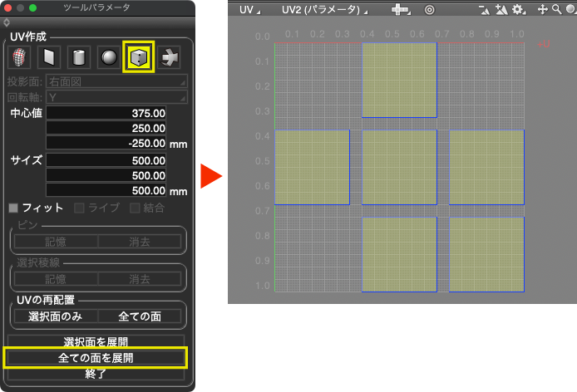
Task: Open the UV2 (パラメータ) layer dropdown
Action: (x=324, y=10)
